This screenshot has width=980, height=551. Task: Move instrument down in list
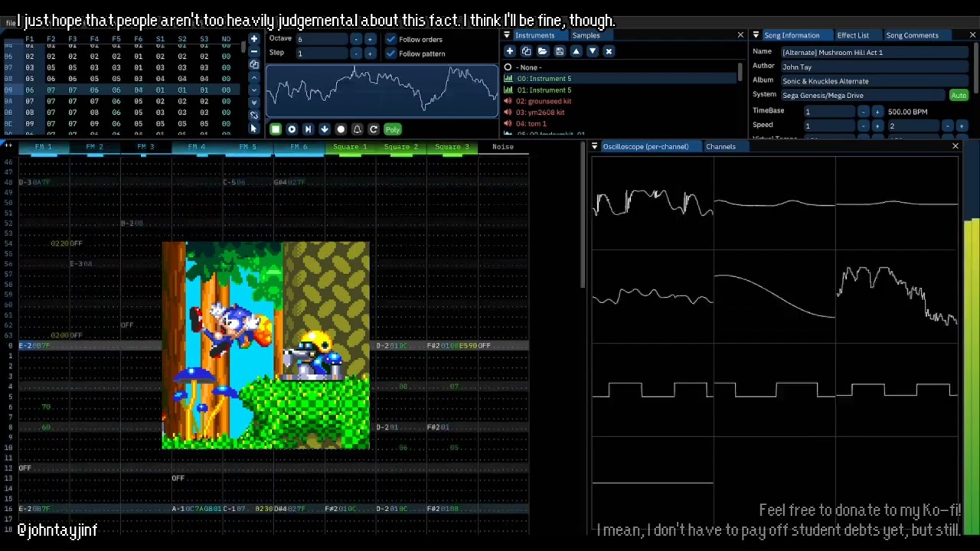click(592, 51)
